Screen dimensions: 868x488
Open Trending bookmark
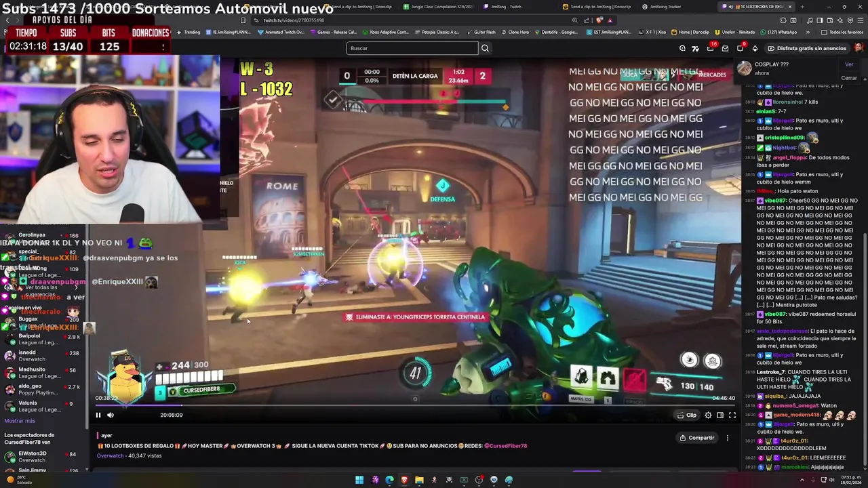[189, 32]
